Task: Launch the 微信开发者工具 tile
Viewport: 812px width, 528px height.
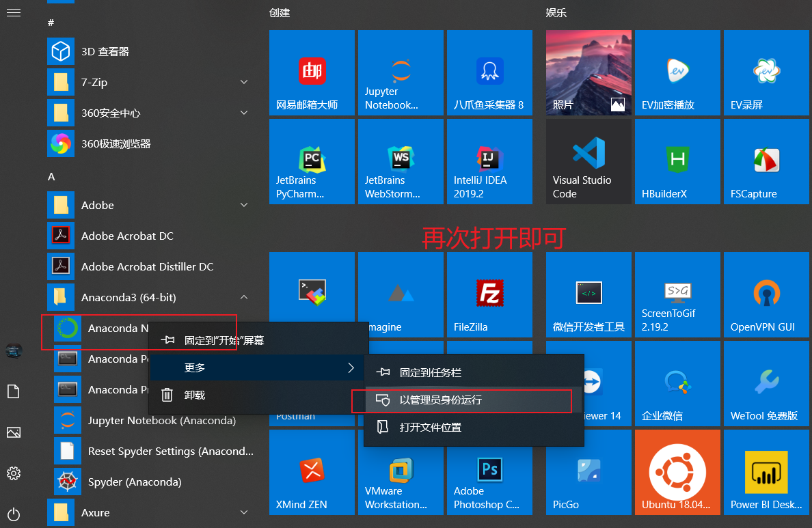Action: click(588, 294)
